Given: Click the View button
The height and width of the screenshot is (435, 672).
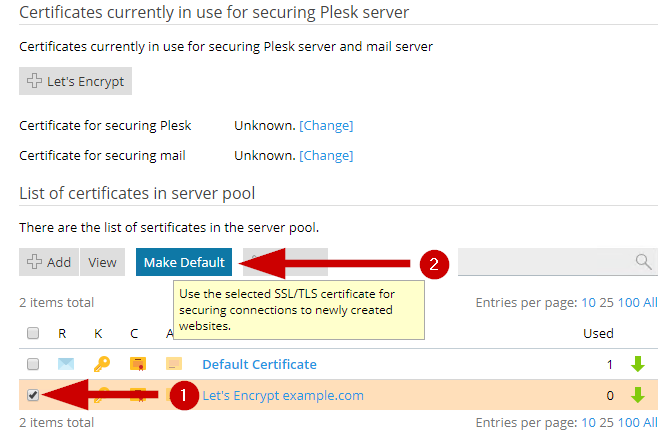Looking at the screenshot, I should [x=102, y=262].
